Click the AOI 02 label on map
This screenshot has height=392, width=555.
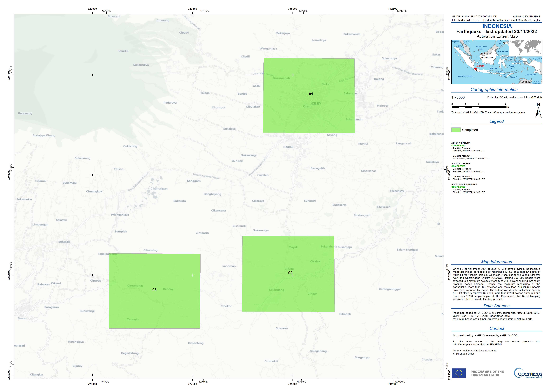pyautogui.click(x=290, y=273)
